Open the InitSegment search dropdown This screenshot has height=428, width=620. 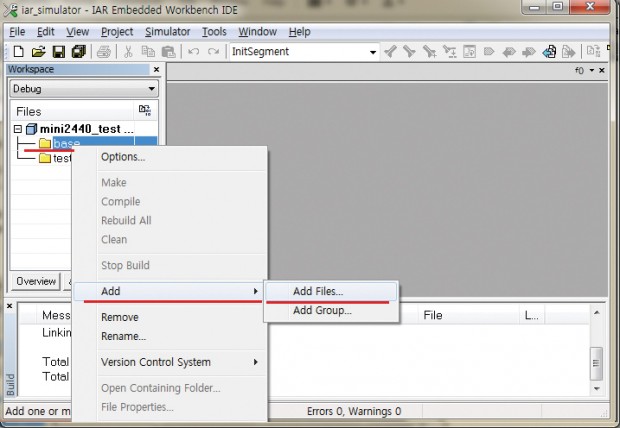373,52
